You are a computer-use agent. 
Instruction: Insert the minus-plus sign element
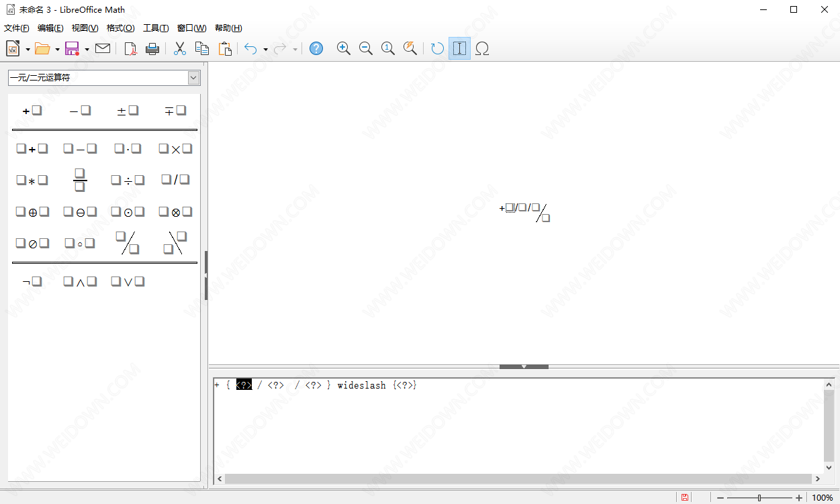tap(175, 111)
